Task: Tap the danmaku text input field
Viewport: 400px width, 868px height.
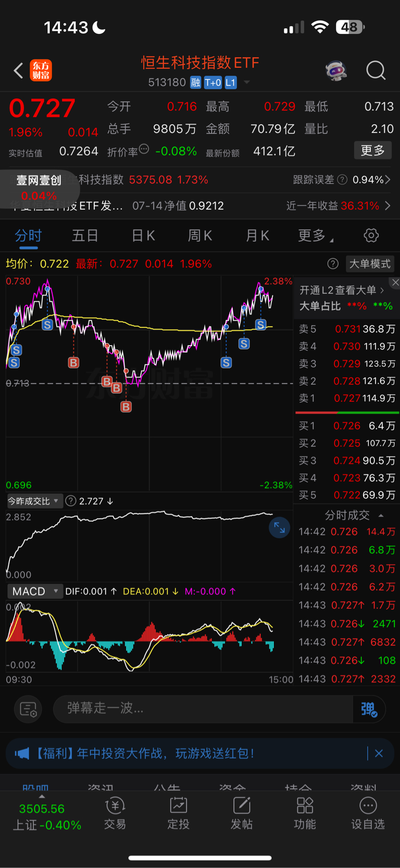Action: pyautogui.click(x=203, y=708)
